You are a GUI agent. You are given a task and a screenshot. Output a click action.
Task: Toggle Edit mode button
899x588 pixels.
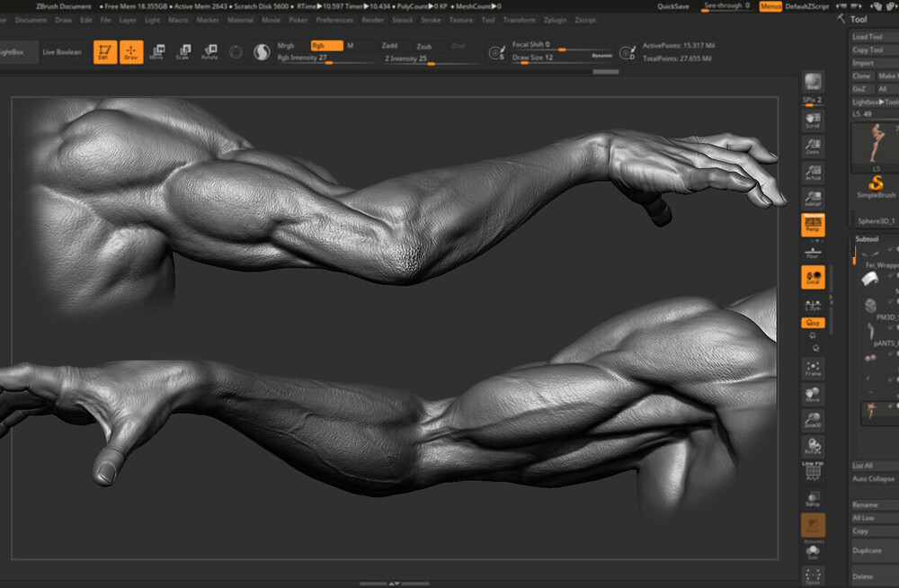(105, 52)
